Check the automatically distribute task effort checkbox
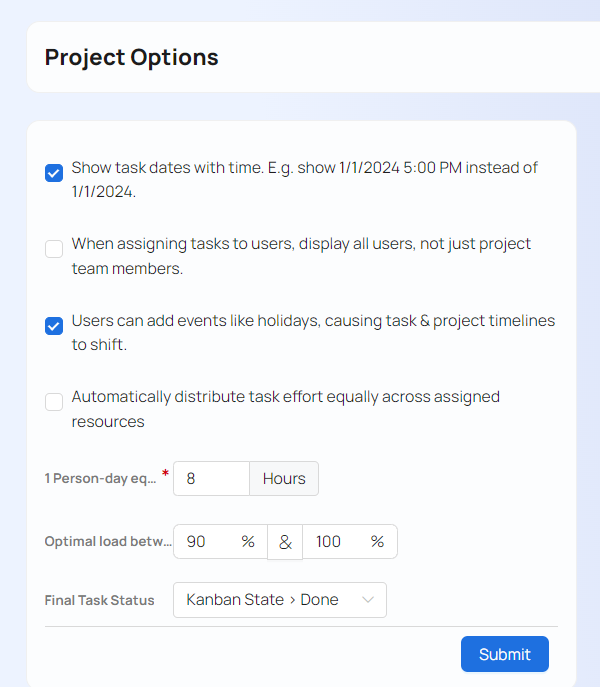Image resolution: width=600 pixels, height=687 pixels. coord(54,402)
